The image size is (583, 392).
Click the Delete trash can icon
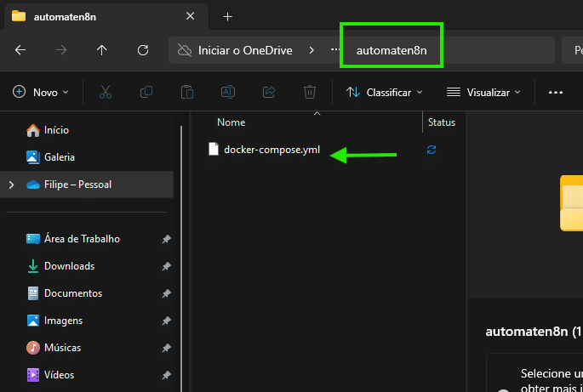(x=310, y=92)
